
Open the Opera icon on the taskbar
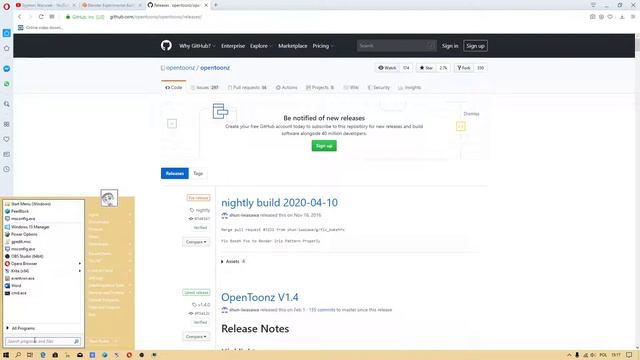coord(129,355)
